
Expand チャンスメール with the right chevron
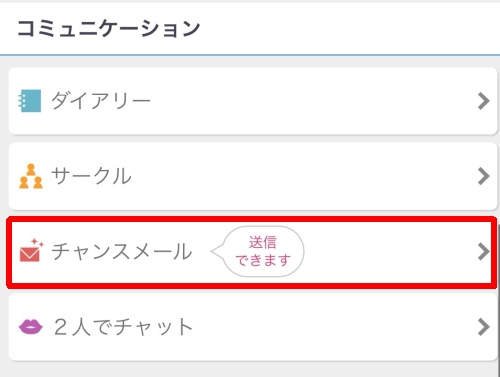pyautogui.click(x=483, y=252)
